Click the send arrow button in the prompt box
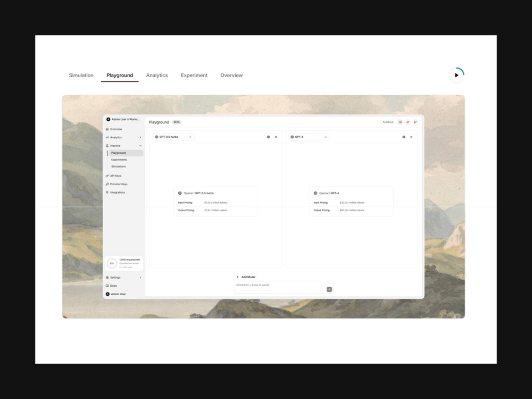This screenshot has height=399, width=532. coord(329,289)
